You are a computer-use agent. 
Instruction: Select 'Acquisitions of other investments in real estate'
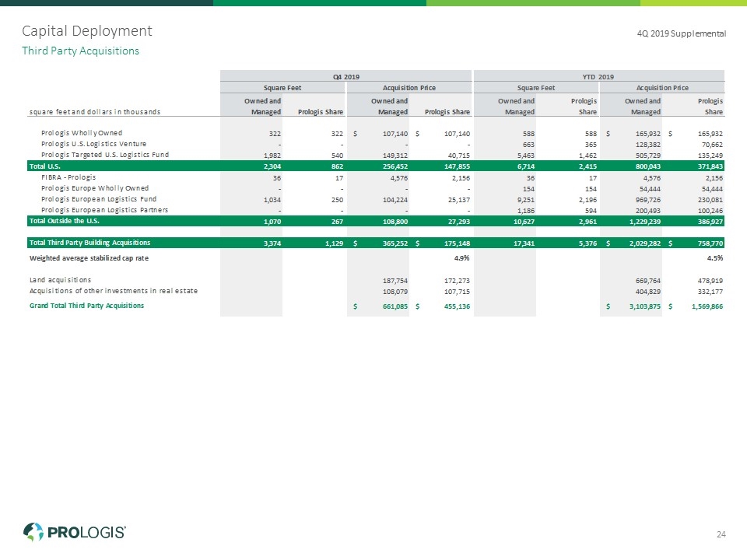pyautogui.click(x=114, y=291)
